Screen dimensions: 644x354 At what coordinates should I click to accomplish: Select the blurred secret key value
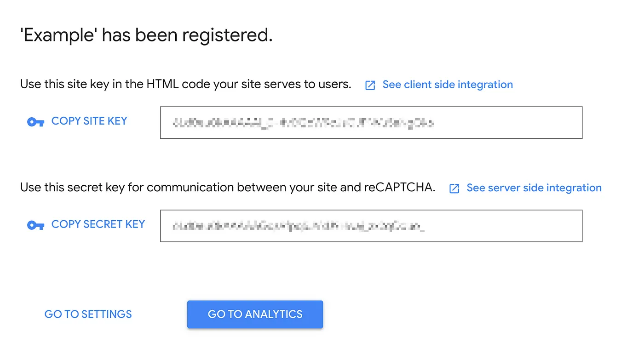click(x=298, y=226)
